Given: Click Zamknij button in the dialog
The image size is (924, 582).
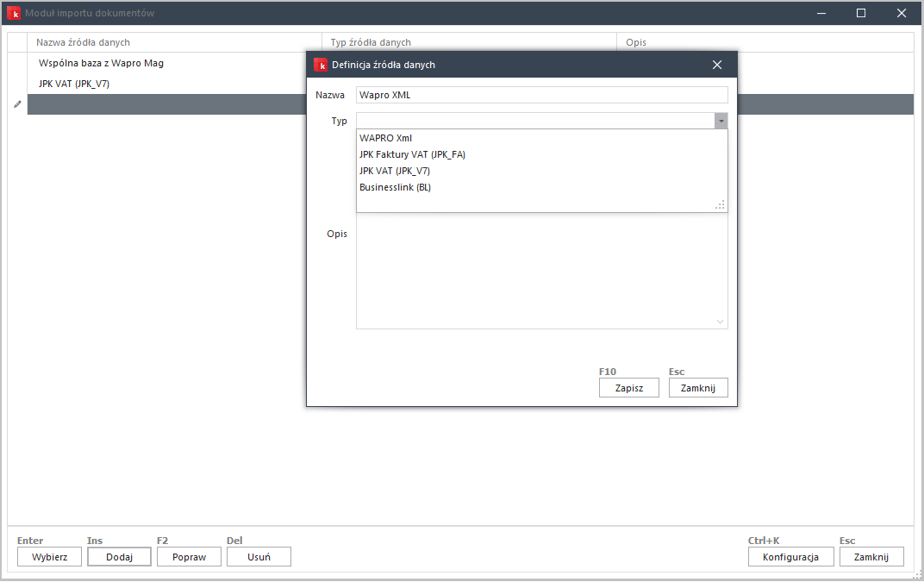Looking at the screenshot, I should coord(698,388).
